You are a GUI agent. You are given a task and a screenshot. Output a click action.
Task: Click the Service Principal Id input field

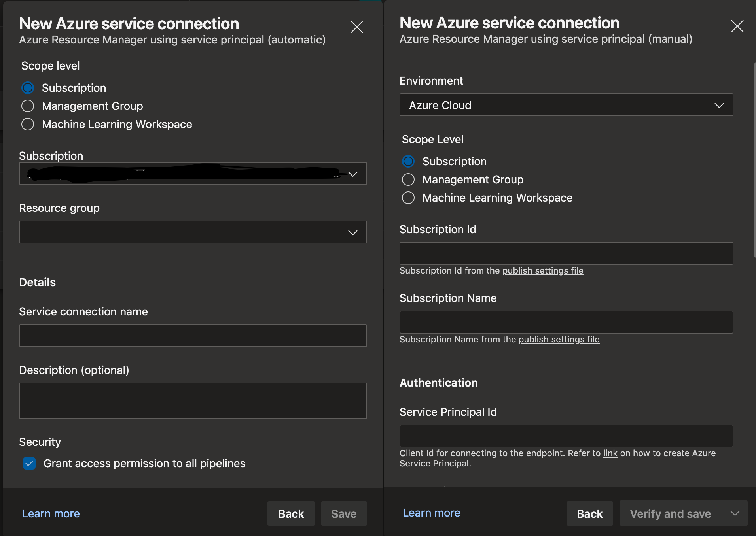tap(566, 436)
